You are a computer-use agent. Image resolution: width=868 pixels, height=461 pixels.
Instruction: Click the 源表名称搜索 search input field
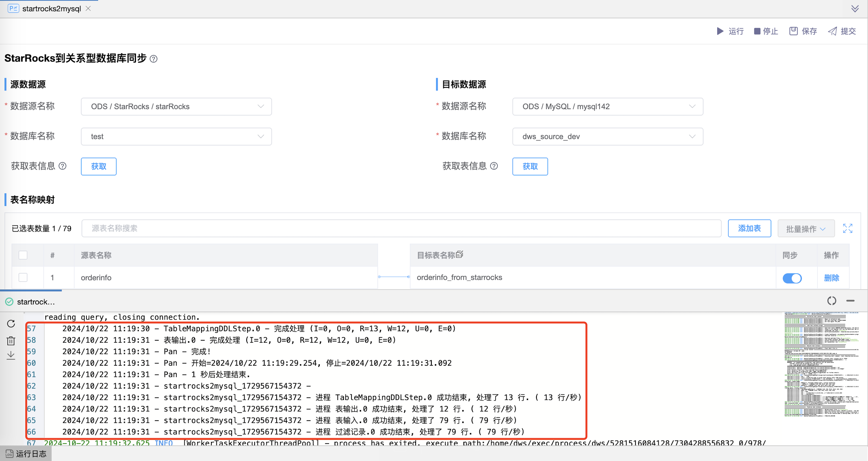pos(401,228)
